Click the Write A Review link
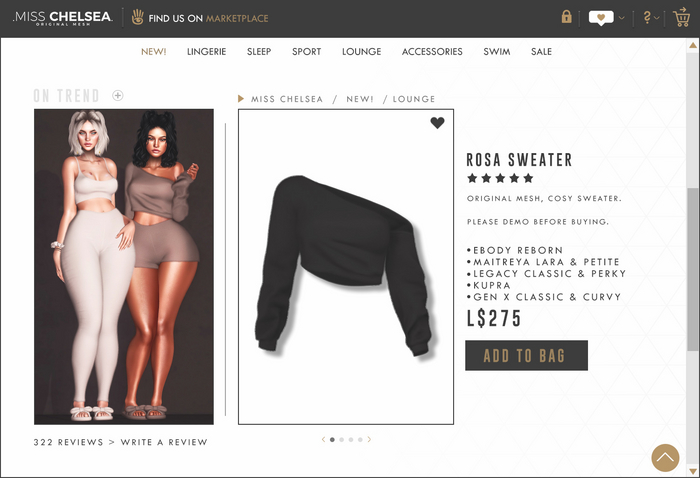700x478 pixels. [164, 442]
